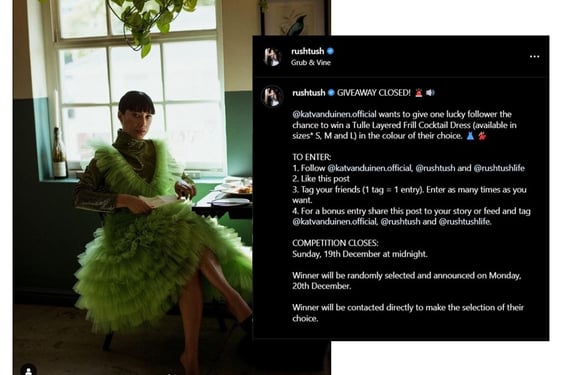Open rushtush username in post header
This screenshot has height=375, width=562.
[308, 51]
